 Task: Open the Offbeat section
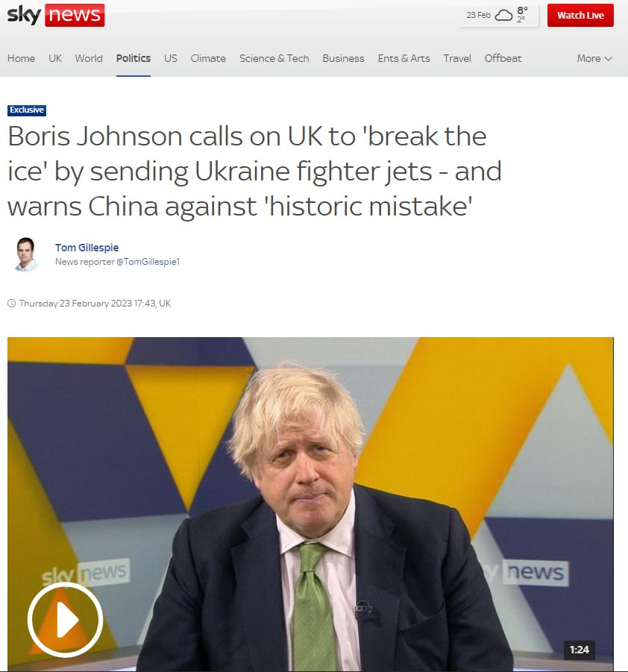click(x=503, y=58)
